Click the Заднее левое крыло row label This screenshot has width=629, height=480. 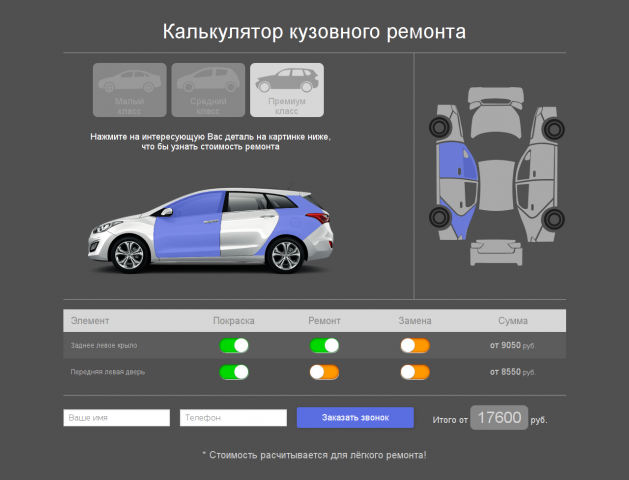tap(104, 345)
